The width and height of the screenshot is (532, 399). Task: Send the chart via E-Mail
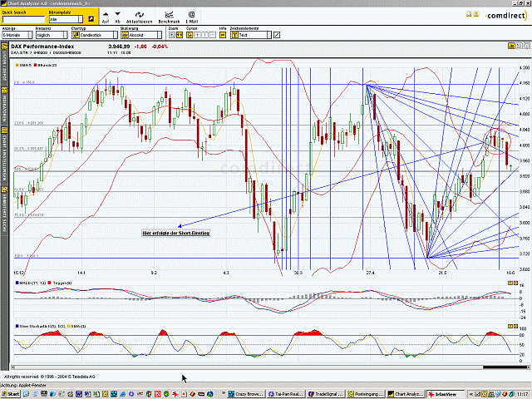191,17
